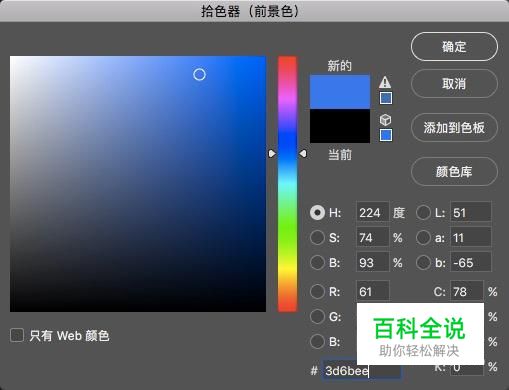The image size is (509, 390).
Task: Select the S saturation radio button
Action: (x=317, y=238)
